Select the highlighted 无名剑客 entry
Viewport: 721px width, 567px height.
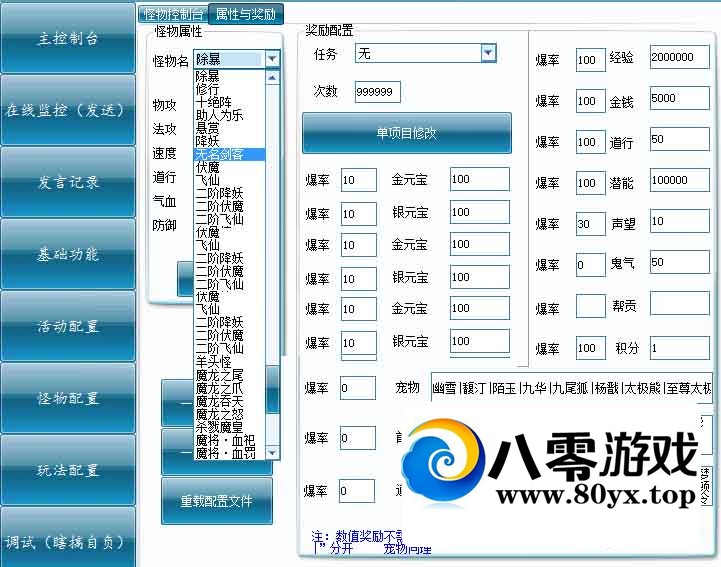point(229,154)
